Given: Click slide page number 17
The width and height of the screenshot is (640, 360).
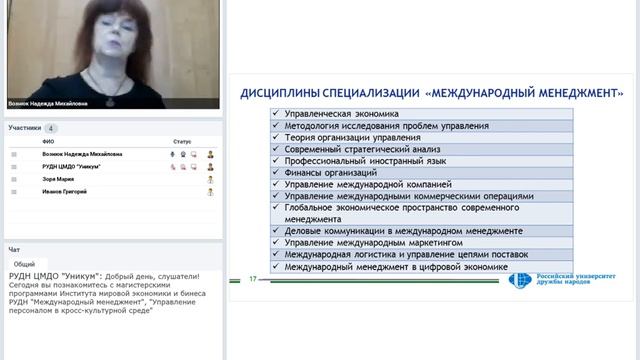Looking at the screenshot, I should [x=253, y=279].
